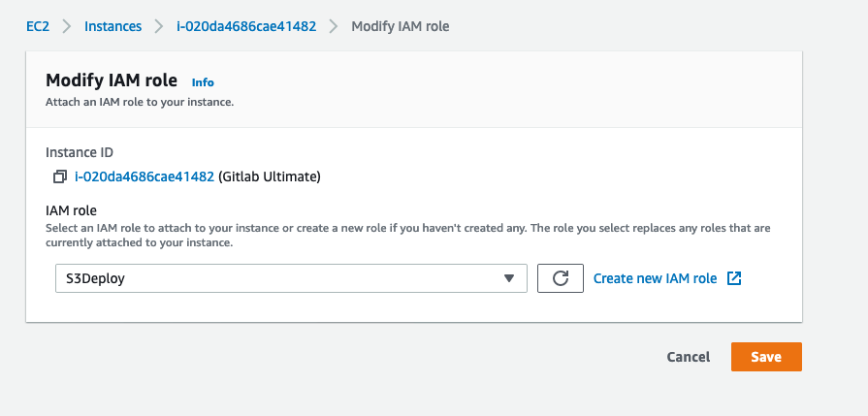
Task: Click the chevron before Modify IAM role breadcrumb
Action: [334, 26]
